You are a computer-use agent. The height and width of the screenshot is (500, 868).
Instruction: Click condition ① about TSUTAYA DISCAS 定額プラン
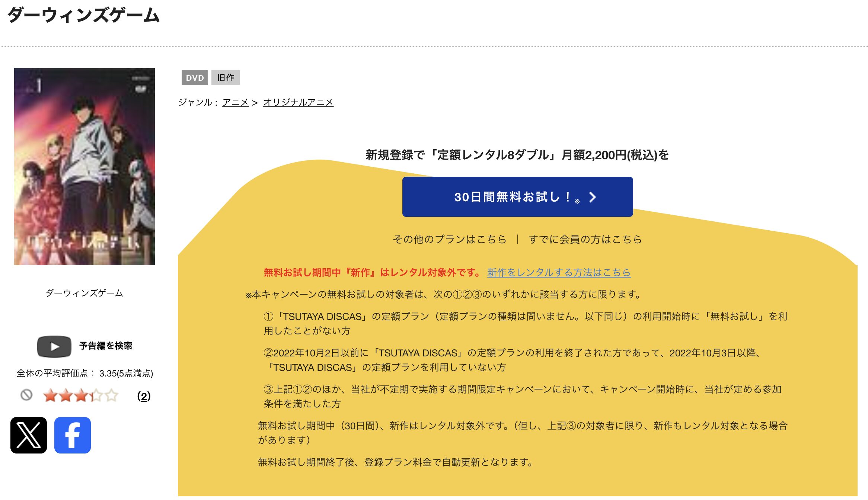525,323
